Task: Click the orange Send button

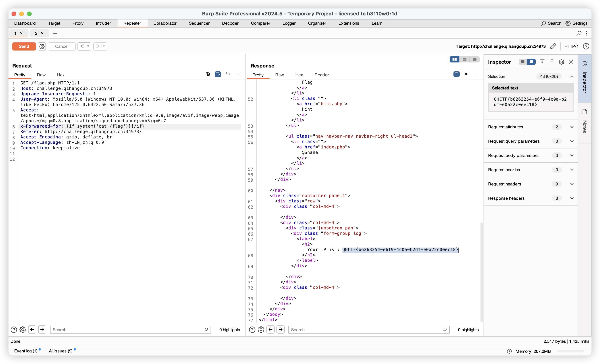Action: [x=24, y=46]
